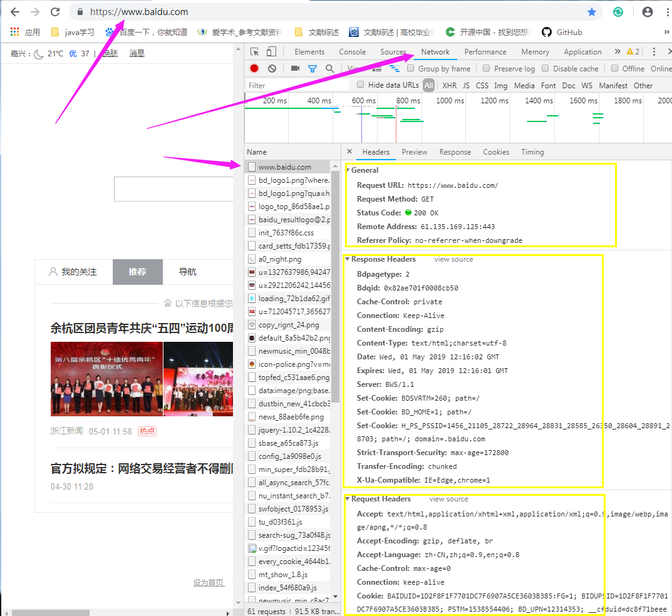Switch to the Performance tab
Viewport: 672px width, 616px height.
tap(485, 52)
